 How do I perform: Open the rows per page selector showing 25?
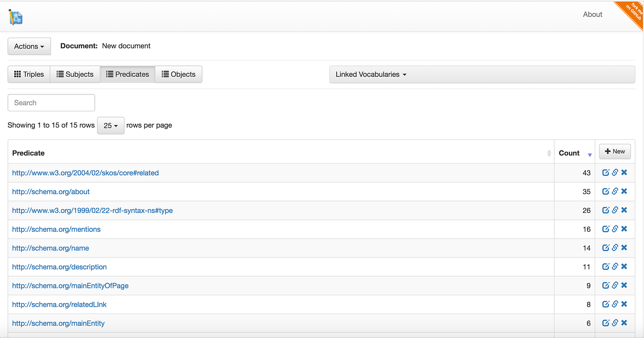coord(110,125)
